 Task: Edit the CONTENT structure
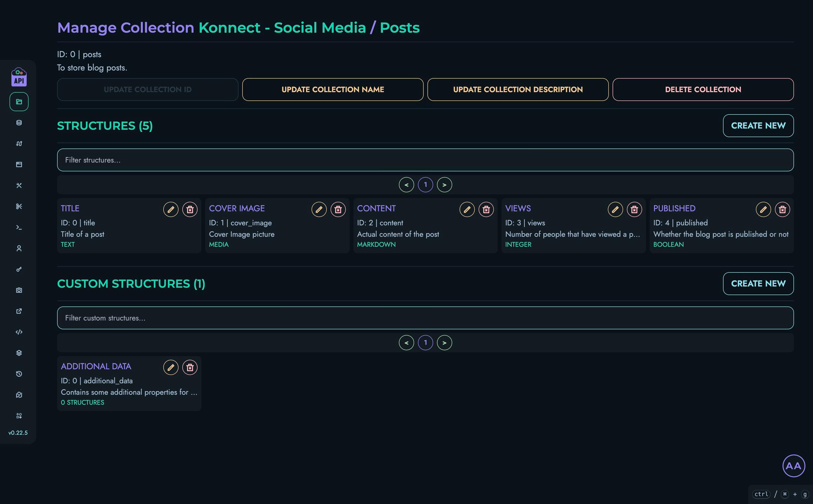[467, 209]
